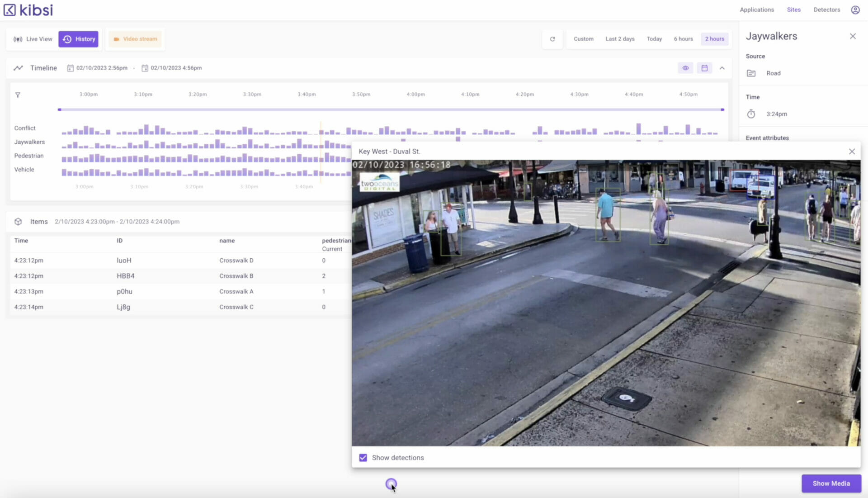The image size is (868, 498).
Task: Click the name column header
Action: [x=227, y=241]
